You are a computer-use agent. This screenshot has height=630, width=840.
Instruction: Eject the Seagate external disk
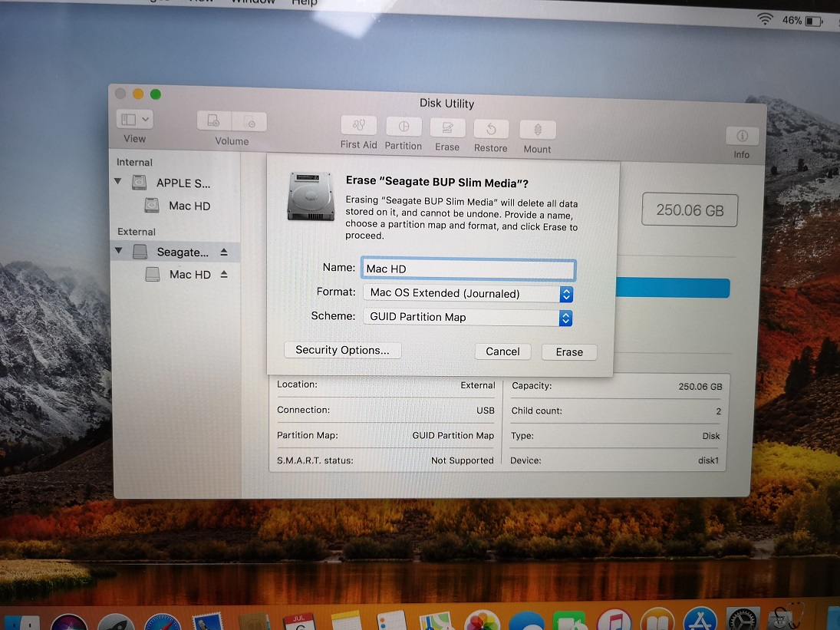(x=224, y=252)
